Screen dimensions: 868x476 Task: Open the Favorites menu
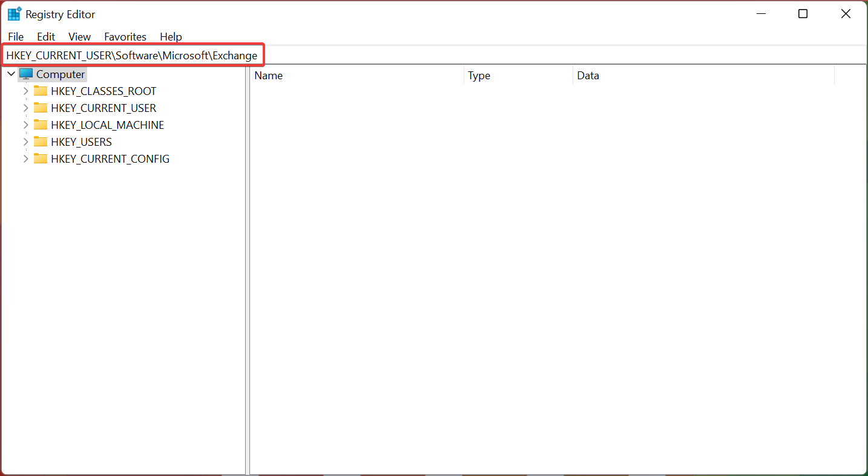[125, 37]
